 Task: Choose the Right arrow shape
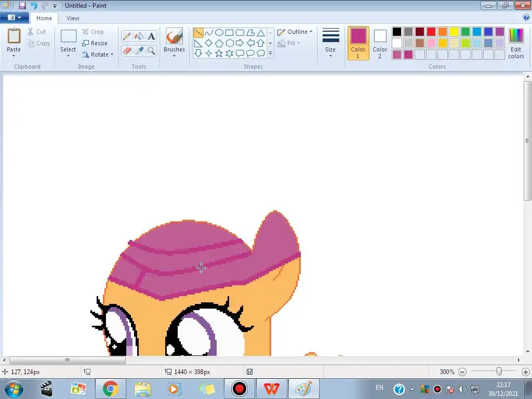click(x=240, y=43)
